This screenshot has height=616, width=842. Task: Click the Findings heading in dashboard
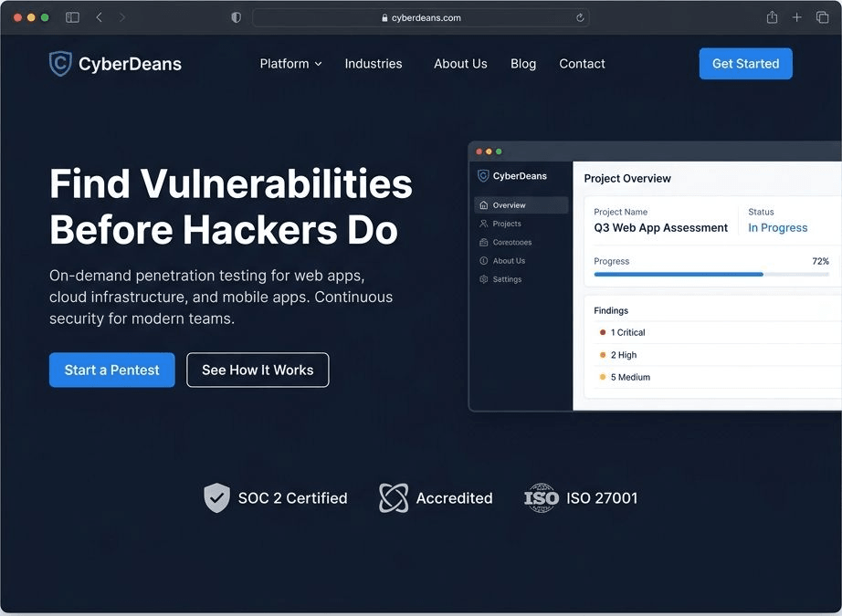coord(611,310)
